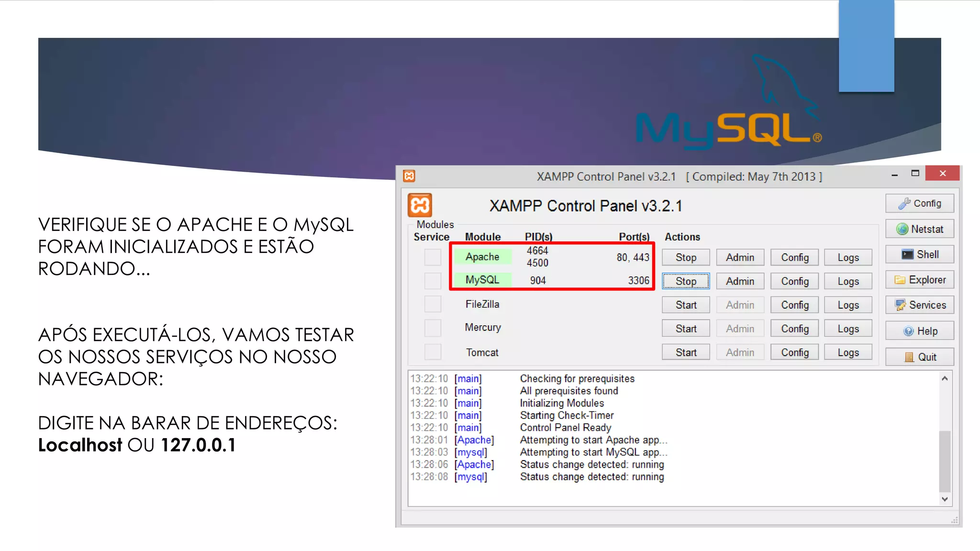Close the XAMPP Control Panel window

[942, 173]
